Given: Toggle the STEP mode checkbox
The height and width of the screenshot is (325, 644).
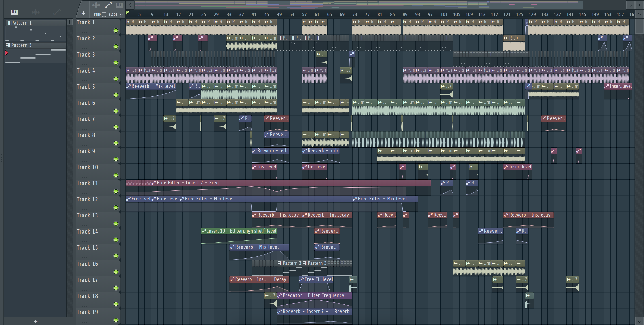Looking at the screenshot, I should pos(104,15).
